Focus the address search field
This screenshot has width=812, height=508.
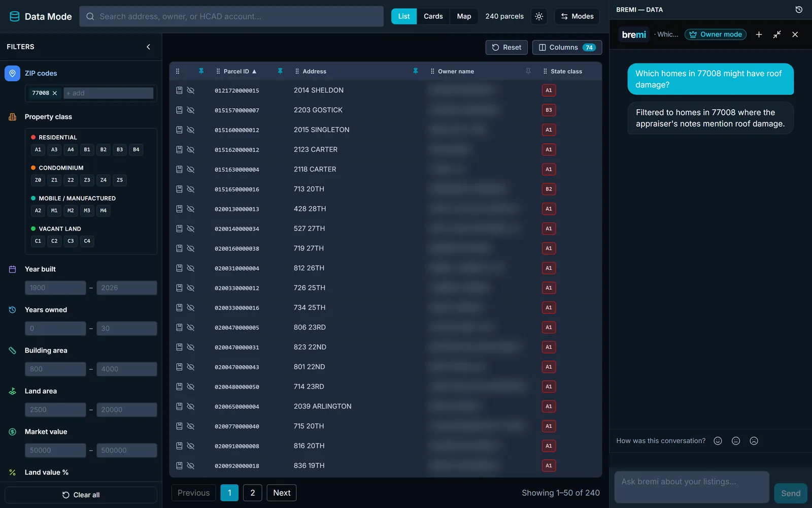pyautogui.click(x=231, y=16)
